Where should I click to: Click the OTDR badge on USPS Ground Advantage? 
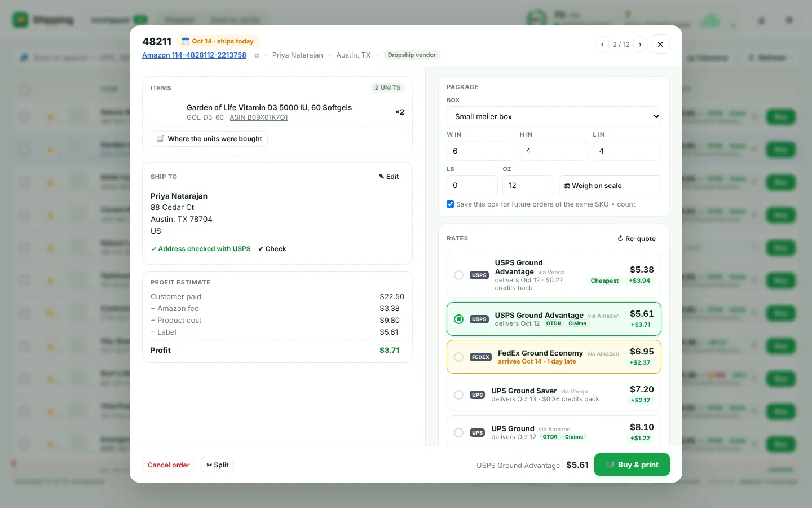(x=554, y=323)
